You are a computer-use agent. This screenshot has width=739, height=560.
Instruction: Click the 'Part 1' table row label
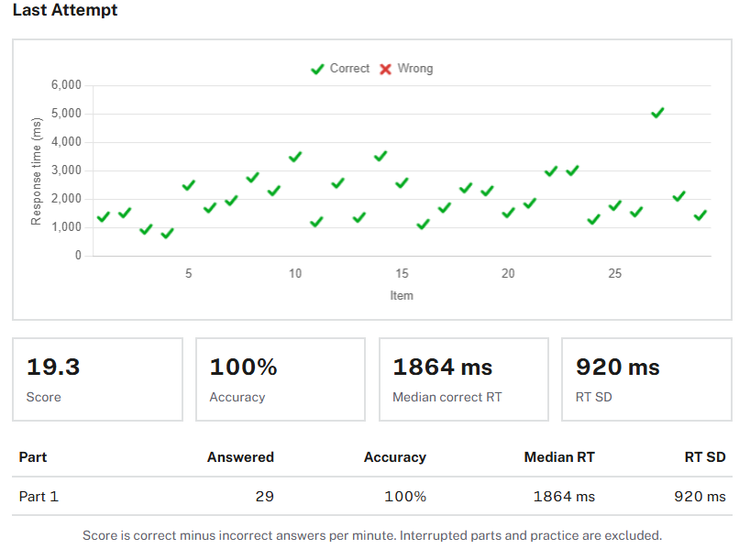(39, 497)
